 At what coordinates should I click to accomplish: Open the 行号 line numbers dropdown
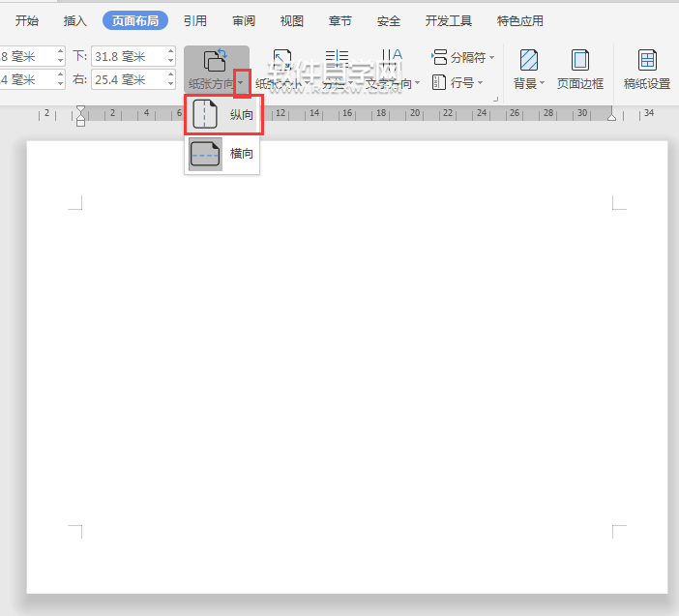[x=458, y=82]
